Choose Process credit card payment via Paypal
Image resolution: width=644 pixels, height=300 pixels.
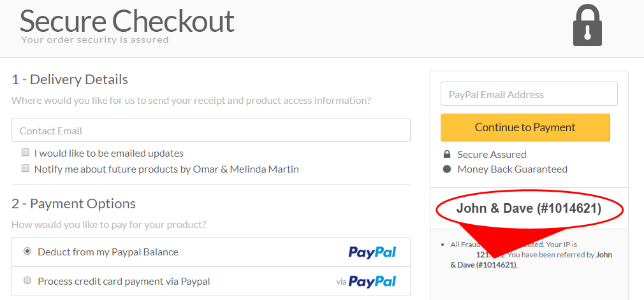tap(27, 280)
